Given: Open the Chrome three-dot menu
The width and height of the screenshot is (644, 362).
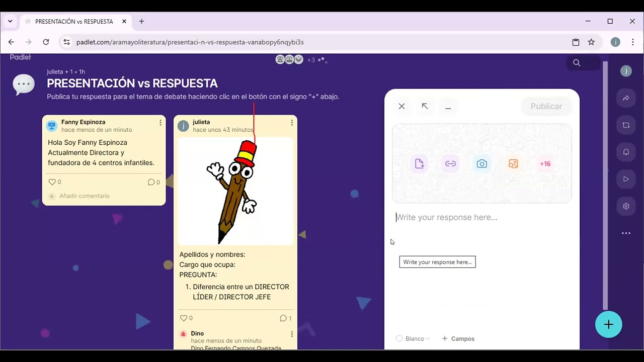Looking at the screenshot, I should point(632,42).
